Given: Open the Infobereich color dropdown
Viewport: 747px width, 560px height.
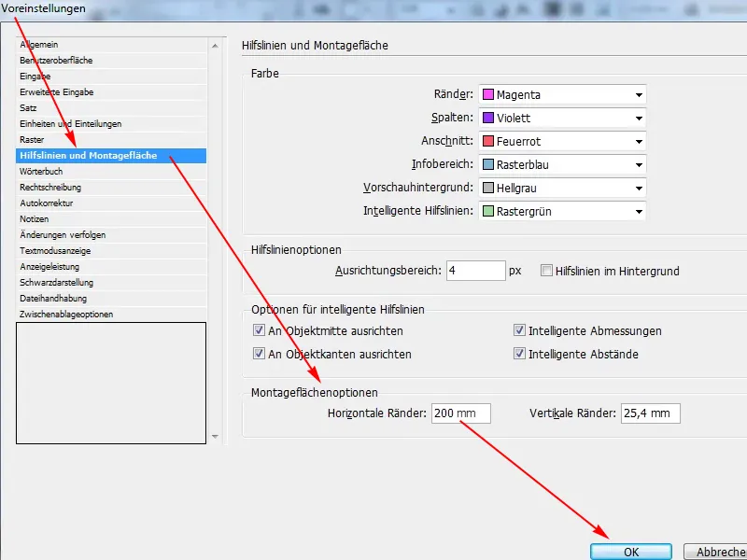Looking at the screenshot, I should [637, 164].
